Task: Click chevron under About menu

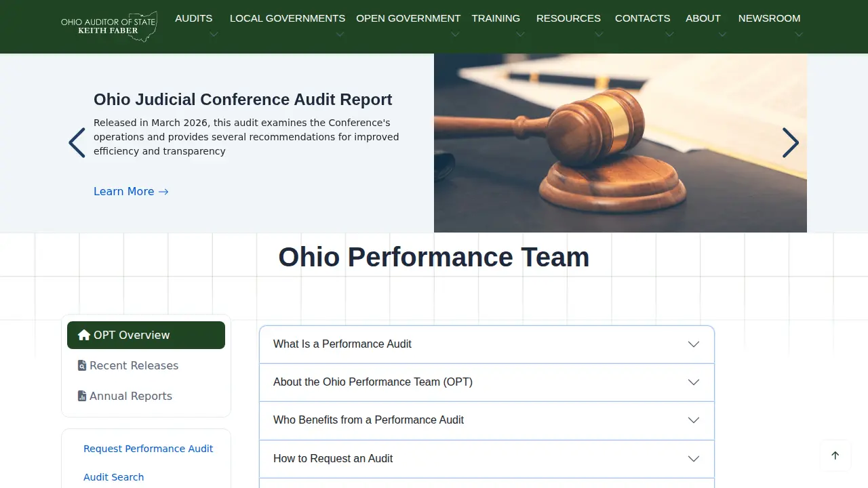Action: (722, 35)
